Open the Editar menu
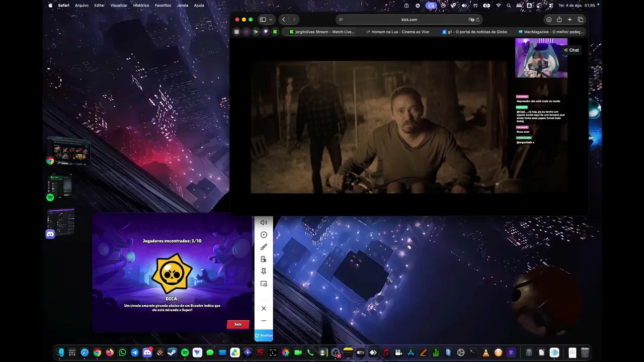This screenshot has width=644, height=362. [x=99, y=6]
